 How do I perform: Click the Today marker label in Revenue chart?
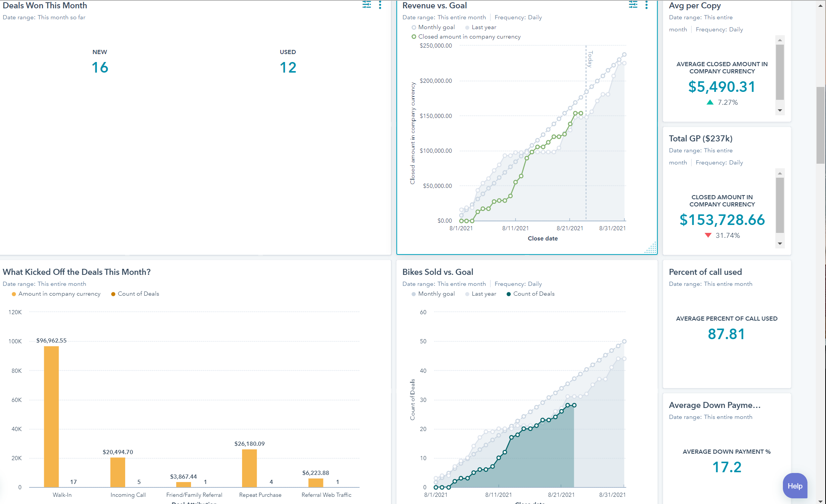tap(590, 59)
